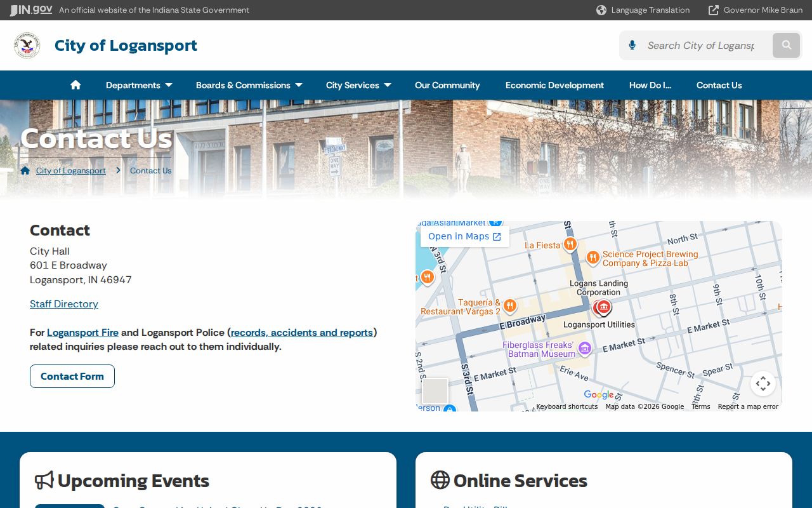Open the Staff Directory link

pos(64,304)
